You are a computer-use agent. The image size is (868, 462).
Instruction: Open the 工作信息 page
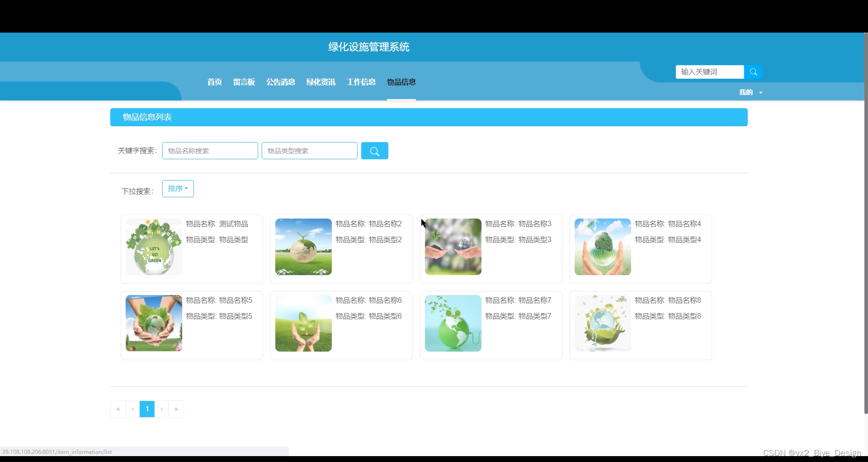[x=361, y=82]
